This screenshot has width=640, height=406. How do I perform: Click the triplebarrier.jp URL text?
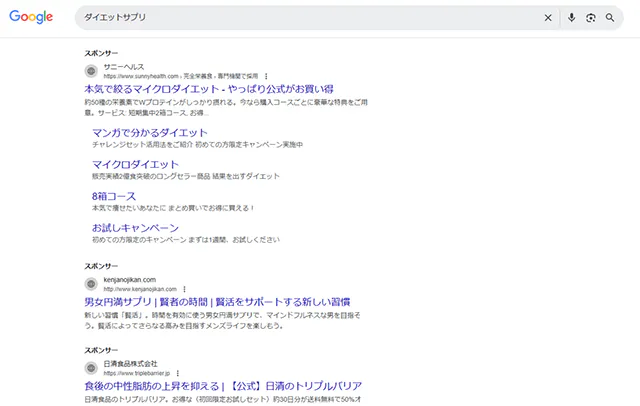(137, 373)
